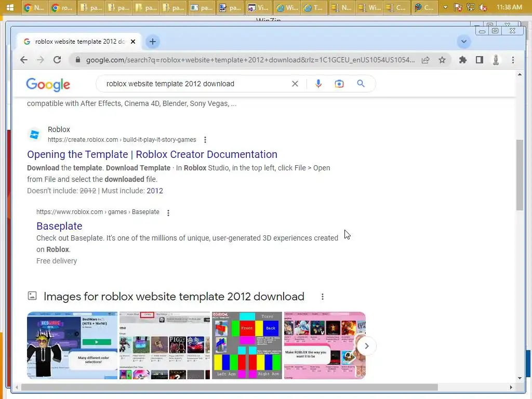The height and width of the screenshot is (399, 532).
Task: Open the Chrome extensions puzzle icon
Action: click(x=463, y=60)
